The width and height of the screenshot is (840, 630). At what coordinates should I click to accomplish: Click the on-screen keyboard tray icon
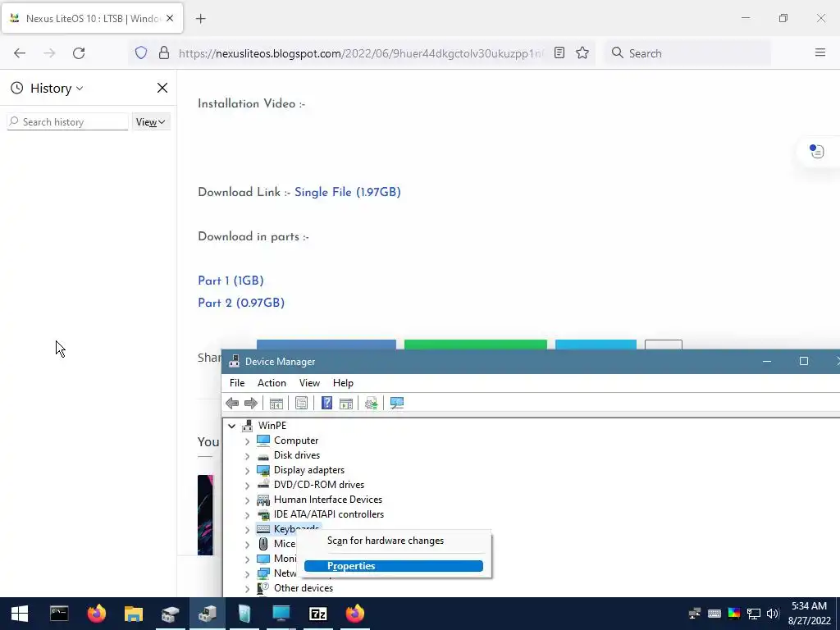coord(714,614)
